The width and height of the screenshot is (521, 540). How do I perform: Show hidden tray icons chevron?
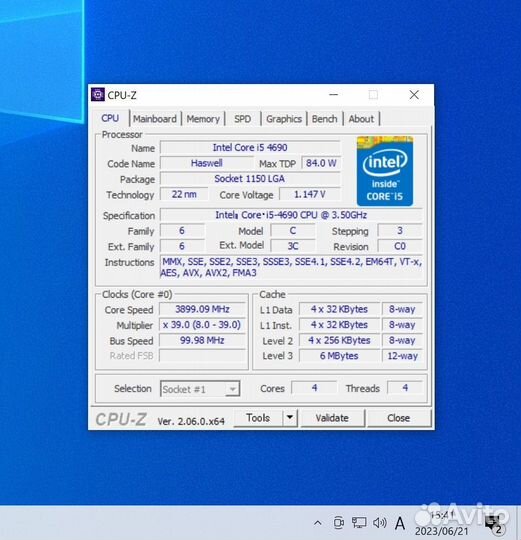pos(318,523)
